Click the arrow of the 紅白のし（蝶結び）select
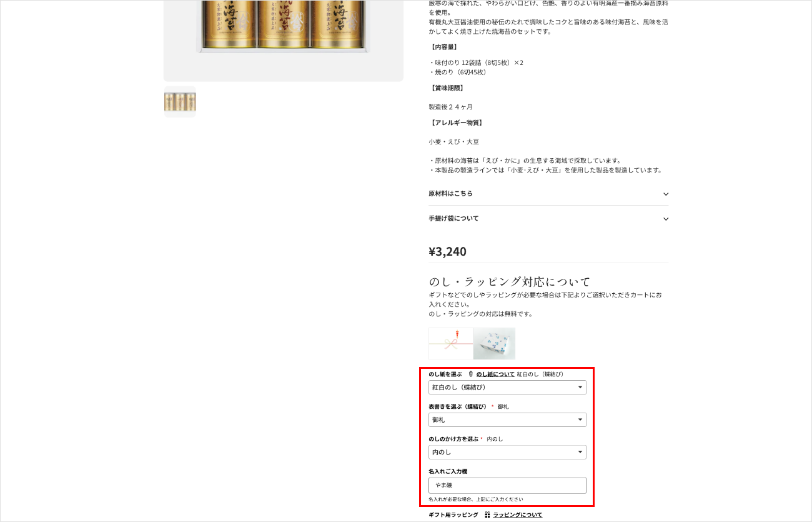The image size is (812, 522). click(580, 388)
